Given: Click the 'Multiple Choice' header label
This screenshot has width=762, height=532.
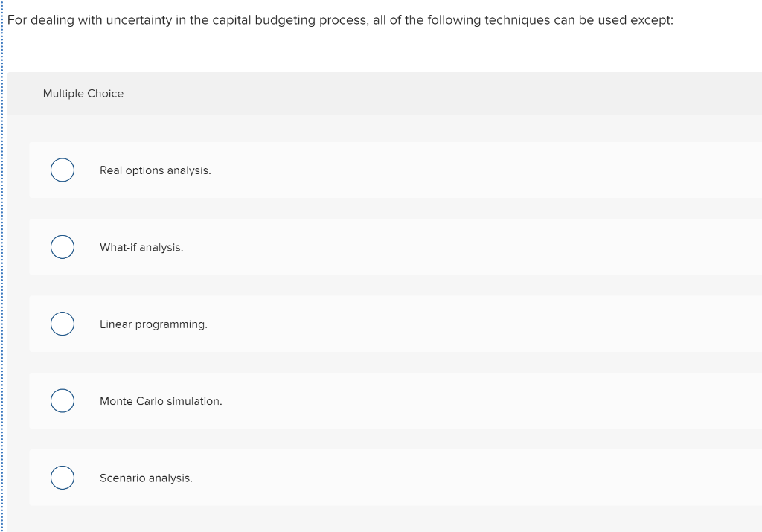Looking at the screenshot, I should [x=83, y=94].
